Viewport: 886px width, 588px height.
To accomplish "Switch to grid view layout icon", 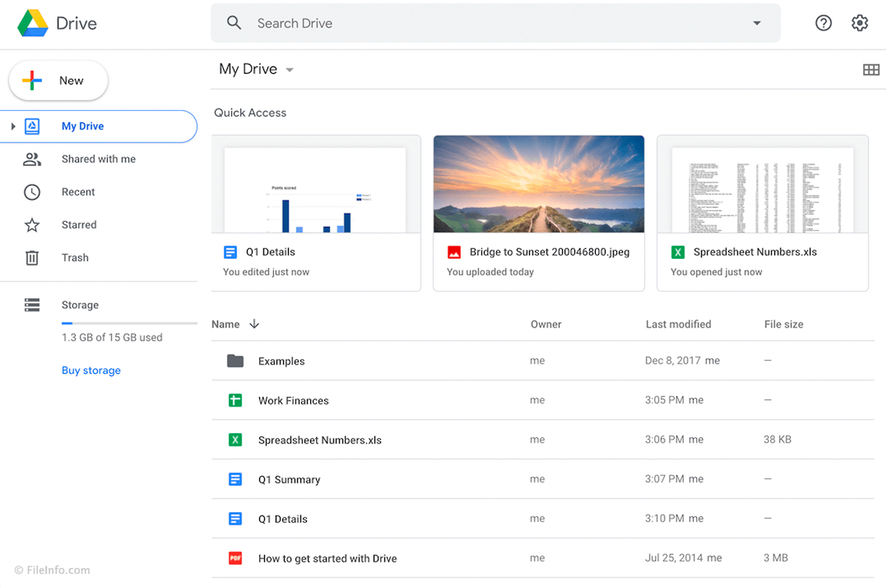I will click(x=871, y=70).
